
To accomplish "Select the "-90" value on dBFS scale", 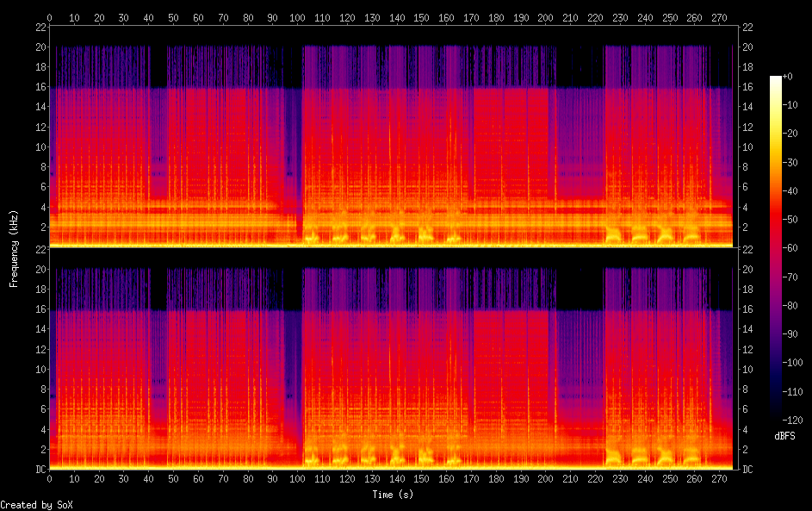I will click(x=790, y=333).
